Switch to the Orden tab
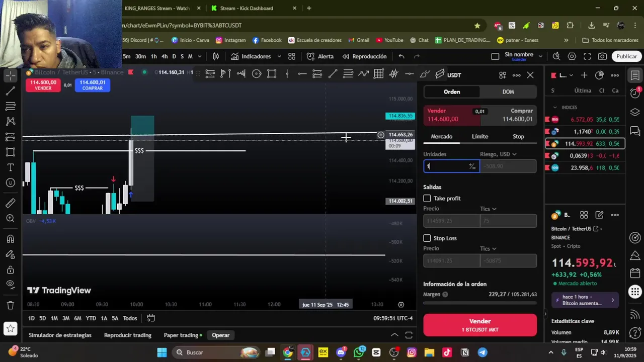 tap(452, 92)
